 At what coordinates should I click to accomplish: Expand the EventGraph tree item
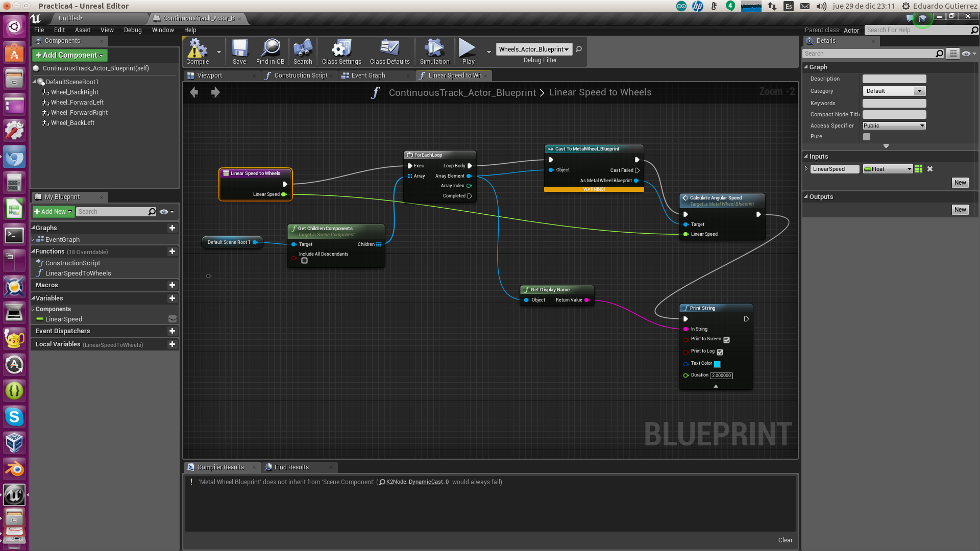(33, 239)
